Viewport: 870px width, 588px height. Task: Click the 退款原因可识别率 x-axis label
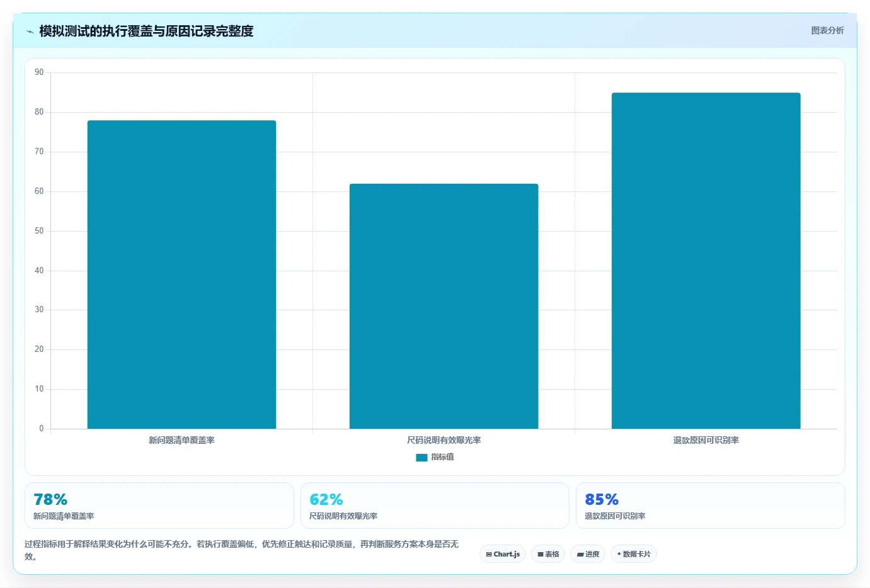tap(706, 440)
